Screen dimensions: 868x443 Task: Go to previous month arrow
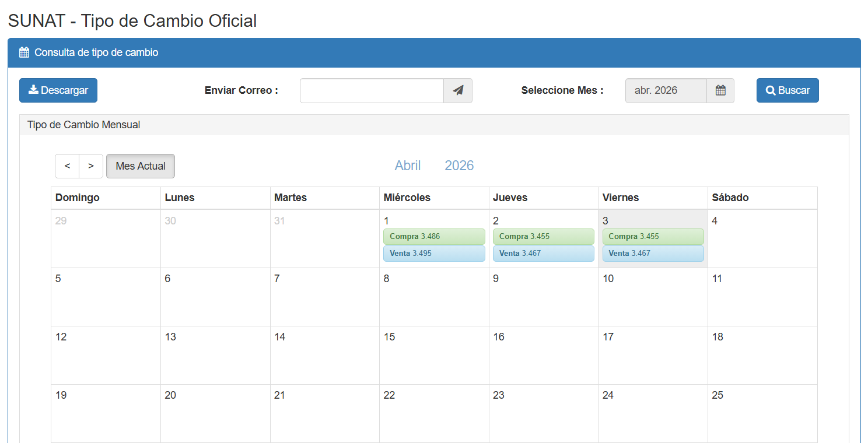point(67,166)
